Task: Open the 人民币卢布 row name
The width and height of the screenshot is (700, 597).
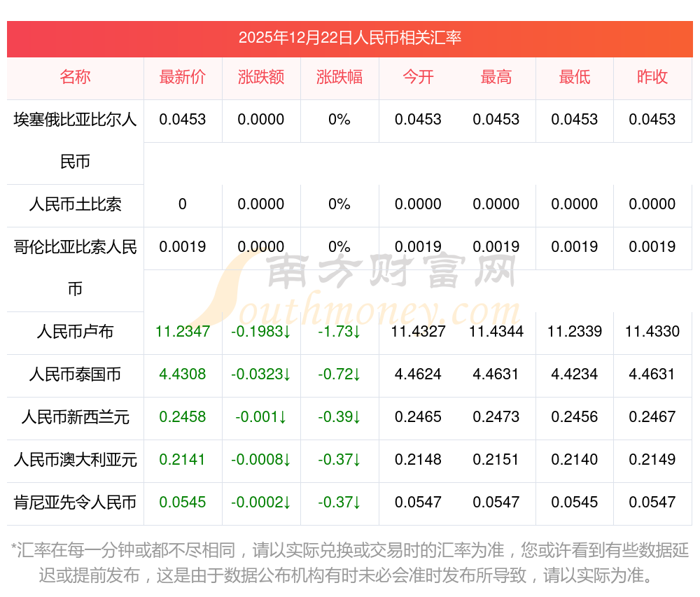Action: 75,332
